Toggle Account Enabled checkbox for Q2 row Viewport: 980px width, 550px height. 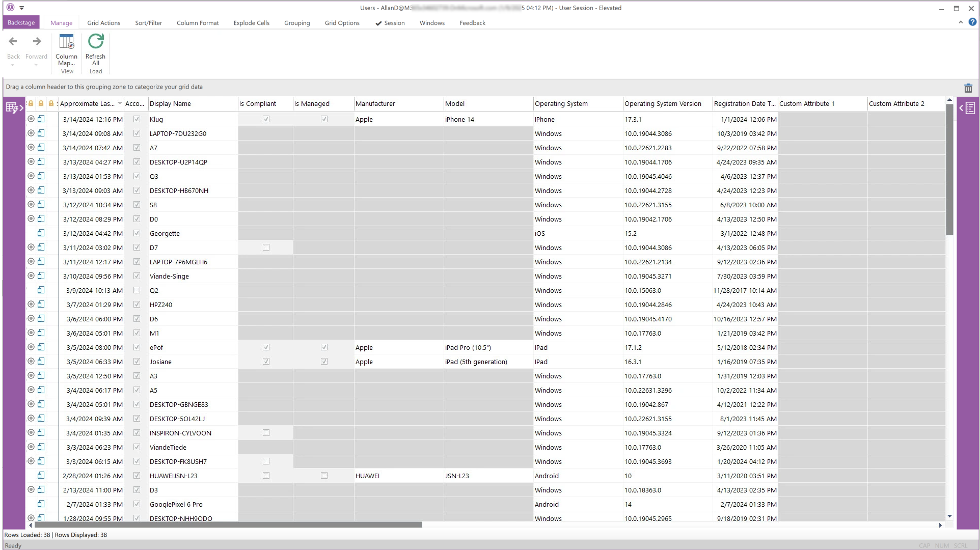click(x=137, y=290)
